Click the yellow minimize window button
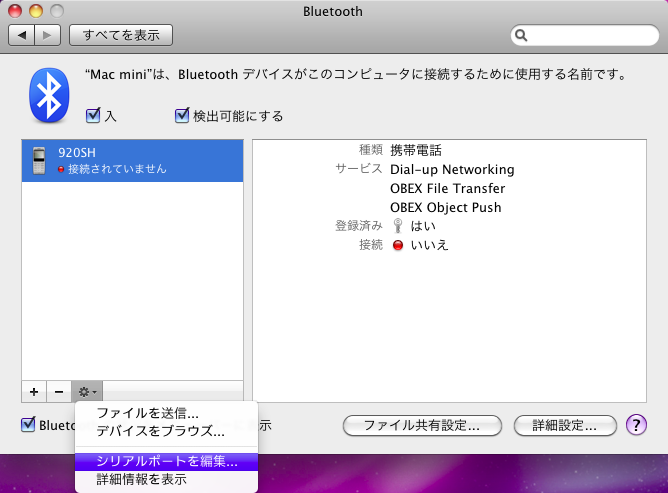The image size is (668, 493). tap(36, 11)
